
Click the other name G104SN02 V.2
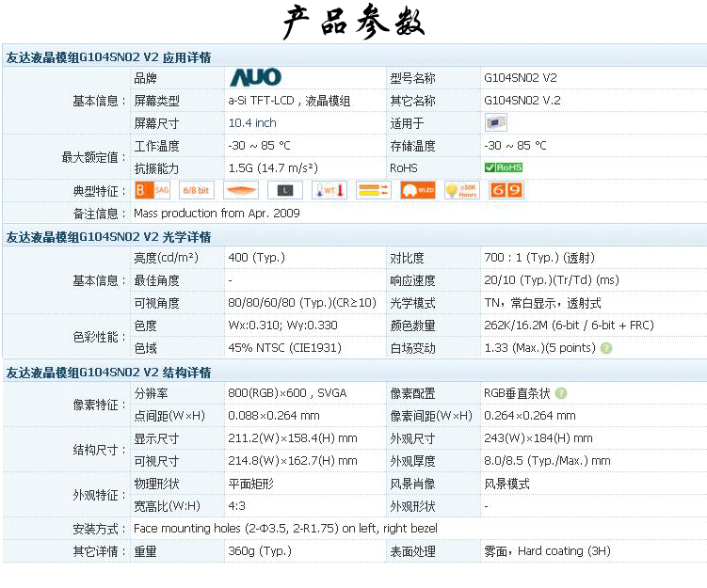522,100
